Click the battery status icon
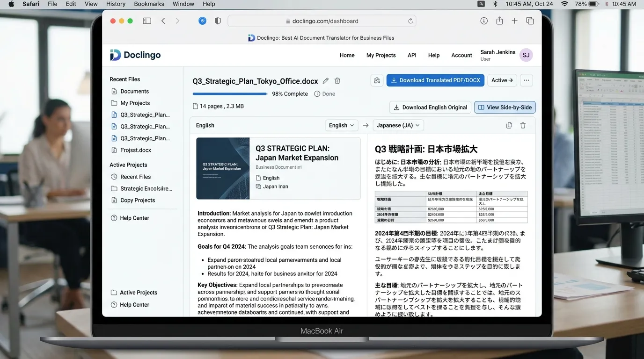Viewport: 644px width, 359px height. (x=594, y=4)
